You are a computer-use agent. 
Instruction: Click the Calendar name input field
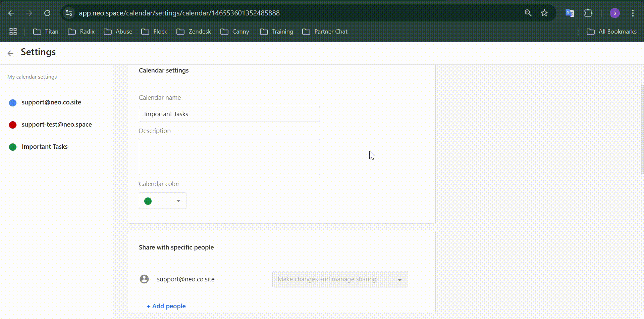[229, 114]
